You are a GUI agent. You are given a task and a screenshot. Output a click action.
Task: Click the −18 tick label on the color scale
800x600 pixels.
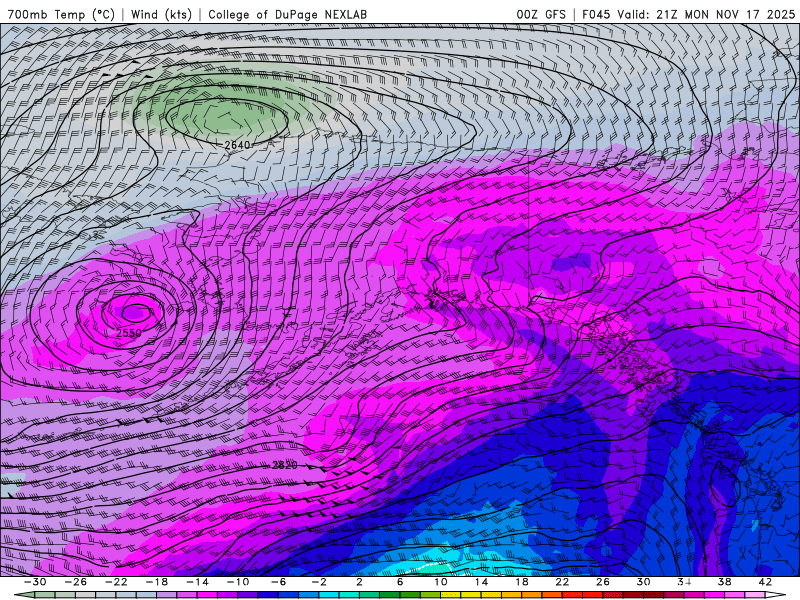(157, 582)
